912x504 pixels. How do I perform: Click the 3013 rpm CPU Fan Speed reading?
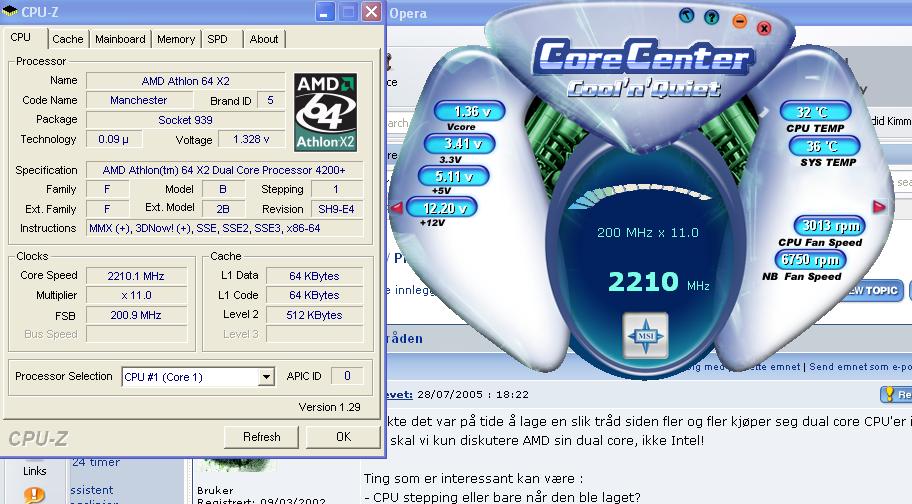pyautogui.click(x=830, y=226)
